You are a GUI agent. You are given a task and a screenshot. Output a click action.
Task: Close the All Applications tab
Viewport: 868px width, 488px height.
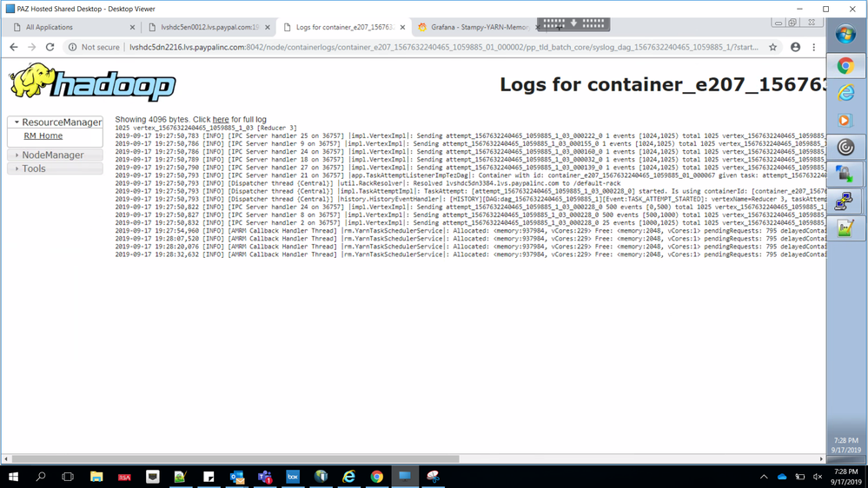coord(132,27)
